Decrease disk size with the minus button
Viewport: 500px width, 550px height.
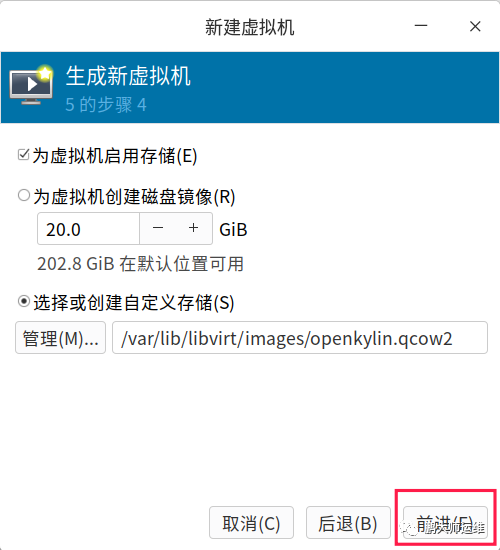tap(158, 228)
